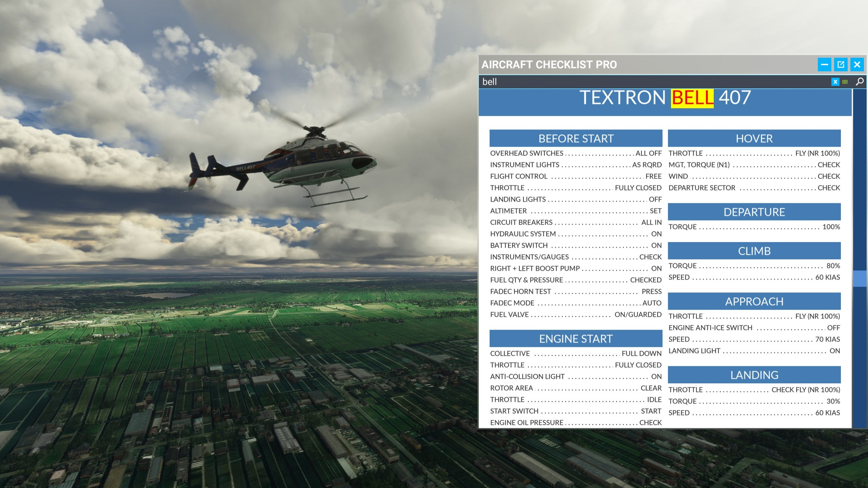This screenshot has width=868, height=488.
Task: Check off the OVERHEAD SWITCHES item
Action: (575, 153)
